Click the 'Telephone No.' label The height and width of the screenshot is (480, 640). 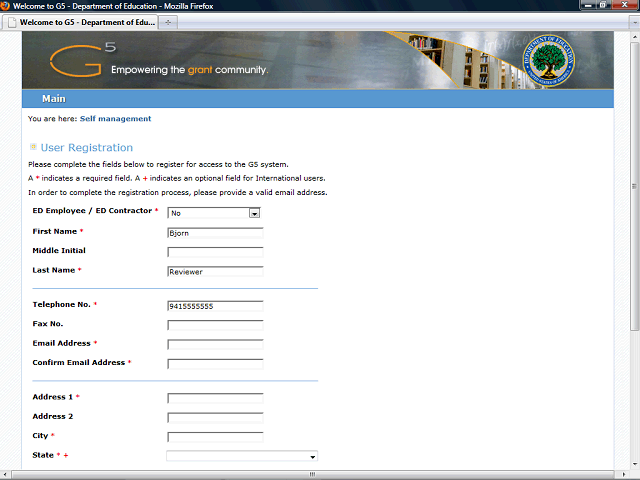[x=61, y=304]
